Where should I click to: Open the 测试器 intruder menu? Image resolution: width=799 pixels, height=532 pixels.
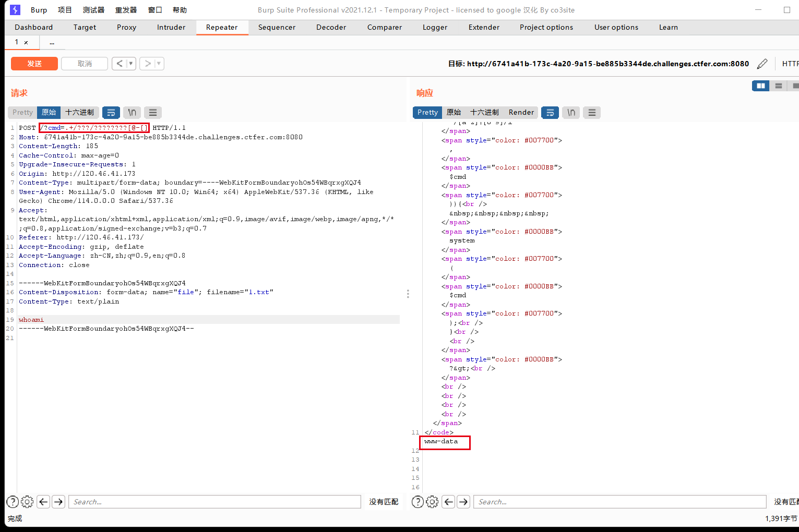93,10
